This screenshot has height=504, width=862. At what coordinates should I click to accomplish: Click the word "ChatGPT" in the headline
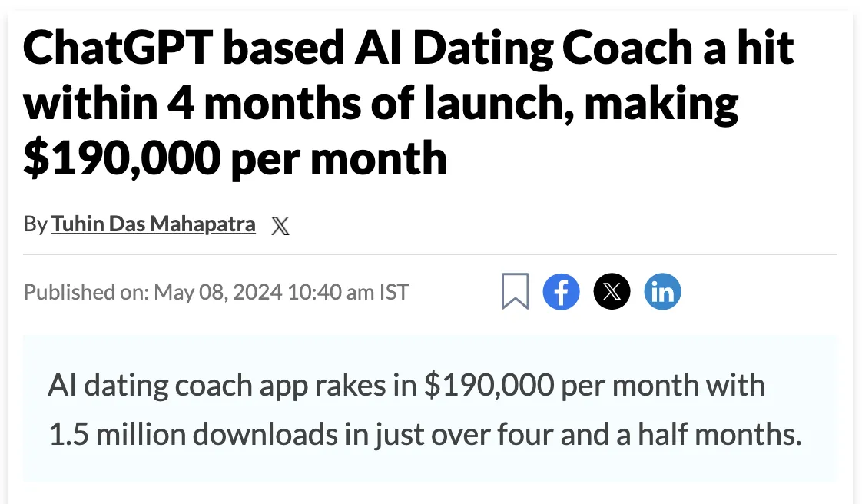[118, 48]
